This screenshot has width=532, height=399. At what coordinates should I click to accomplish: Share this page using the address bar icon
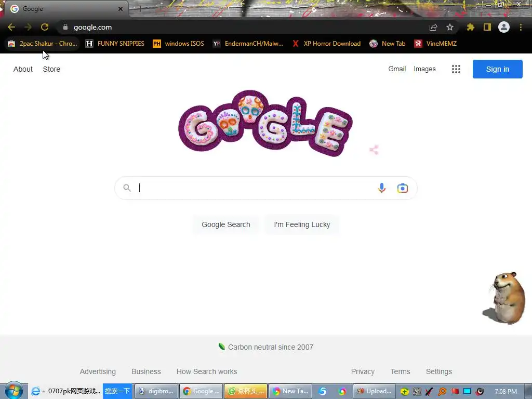[433, 27]
